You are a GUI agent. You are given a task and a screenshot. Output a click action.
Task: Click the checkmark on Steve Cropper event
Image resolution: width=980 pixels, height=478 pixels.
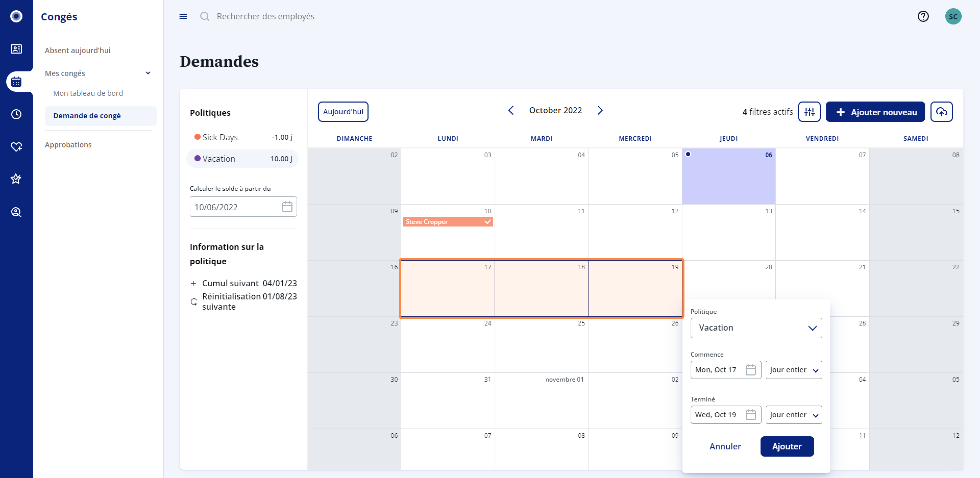click(488, 222)
